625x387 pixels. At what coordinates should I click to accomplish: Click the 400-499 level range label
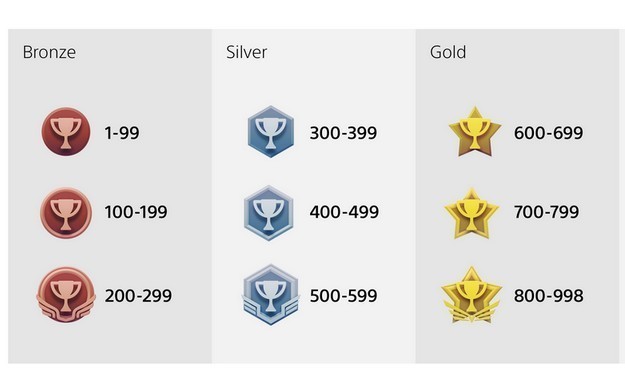(344, 212)
